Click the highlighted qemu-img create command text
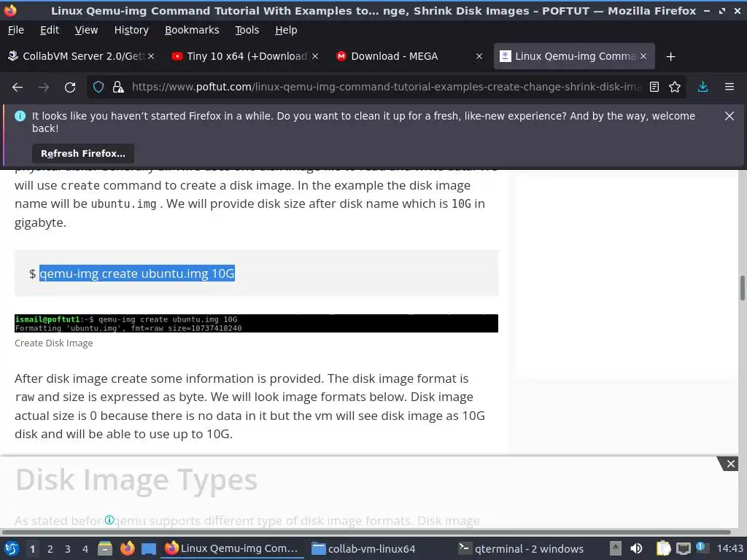 136,274
